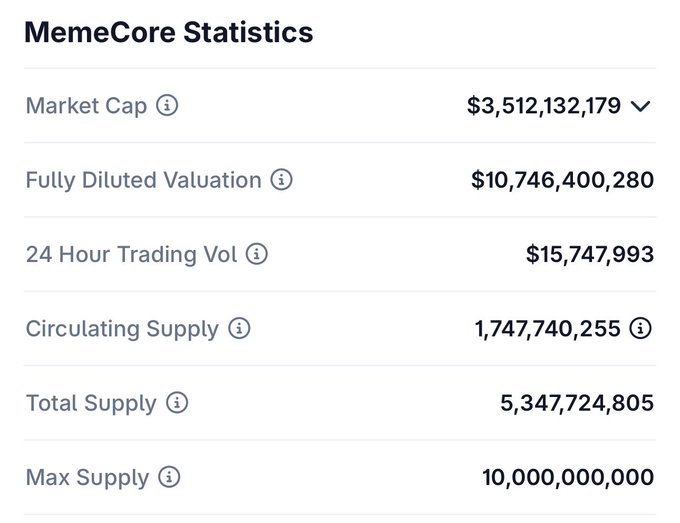Click the Fully Diluted Valuation label
Viewport: 680px width, 523px height.
coord(143,180)
